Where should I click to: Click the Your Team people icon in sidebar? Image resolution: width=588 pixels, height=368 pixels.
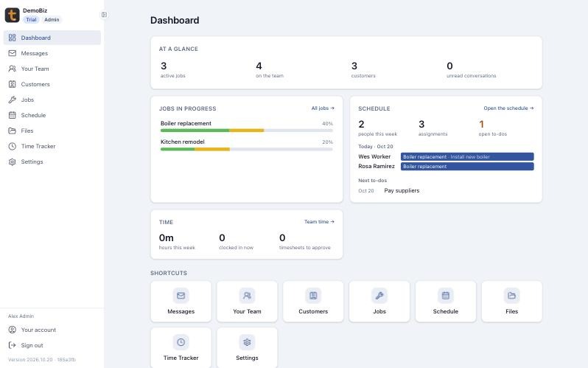click(x=13, y=69)
